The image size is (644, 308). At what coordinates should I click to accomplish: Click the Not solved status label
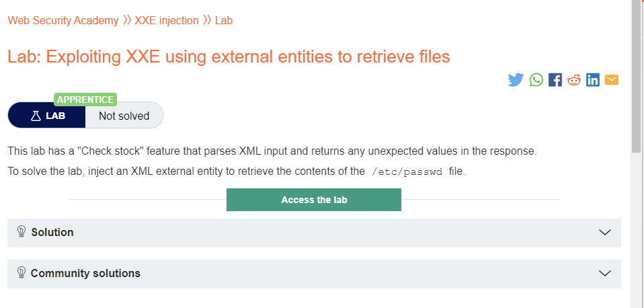(x=124, y=116)
